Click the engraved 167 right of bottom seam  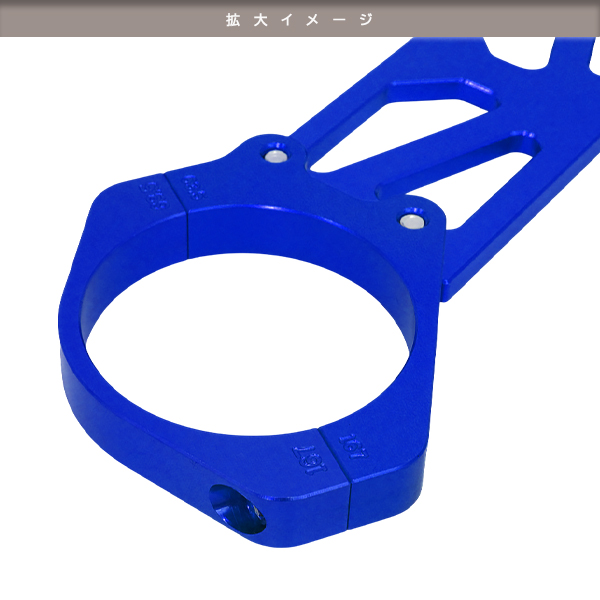click(x=351, y=444)
